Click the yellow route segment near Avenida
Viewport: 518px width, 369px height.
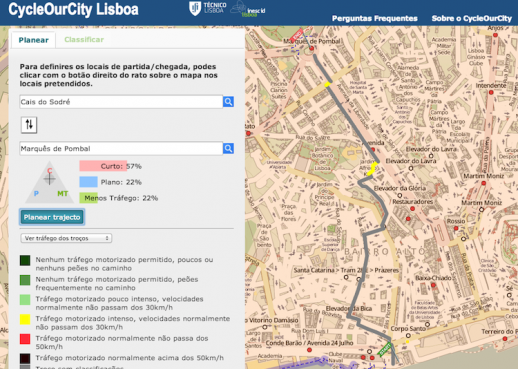click(x=372, y=169)
